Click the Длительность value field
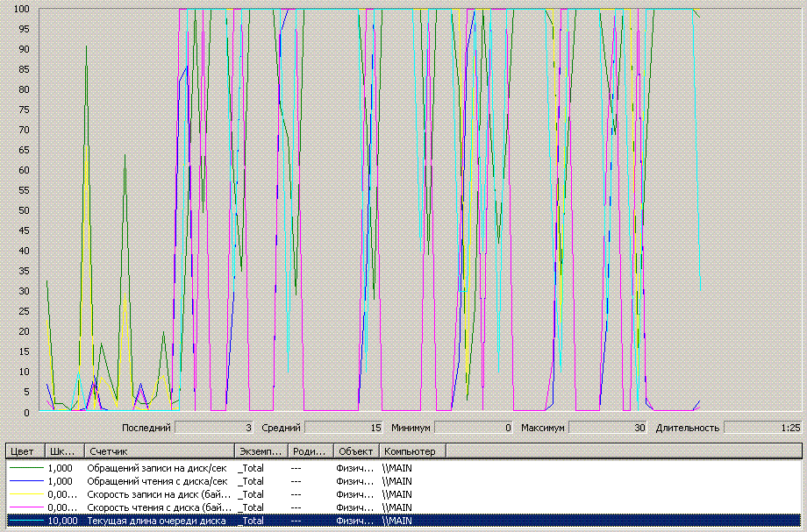This screenshot has width=807, height=532. [762, 428]
